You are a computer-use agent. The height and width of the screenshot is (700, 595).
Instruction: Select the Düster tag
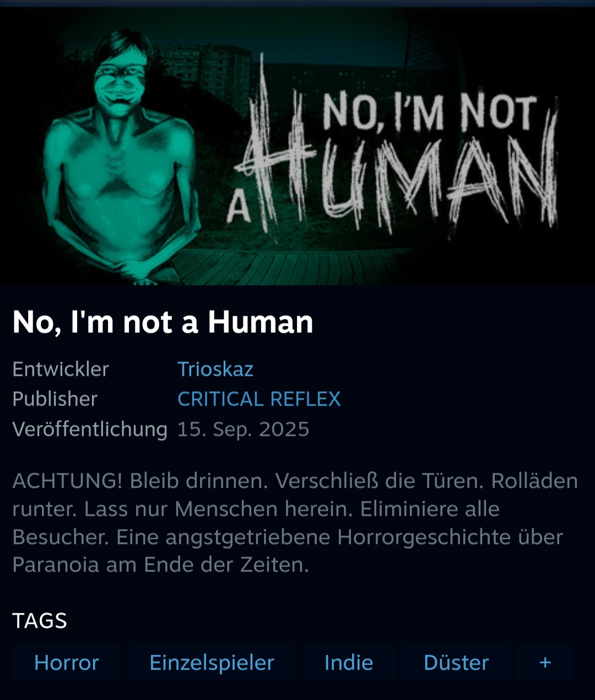click(456, 663)
